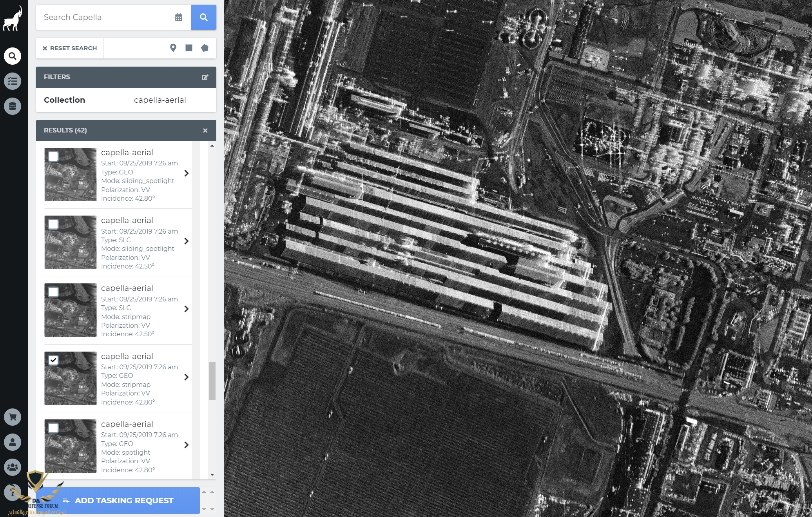This screenshot has height=517, width=812.
Task: Open the user account sidebar icon
Action: coord(13,442)
